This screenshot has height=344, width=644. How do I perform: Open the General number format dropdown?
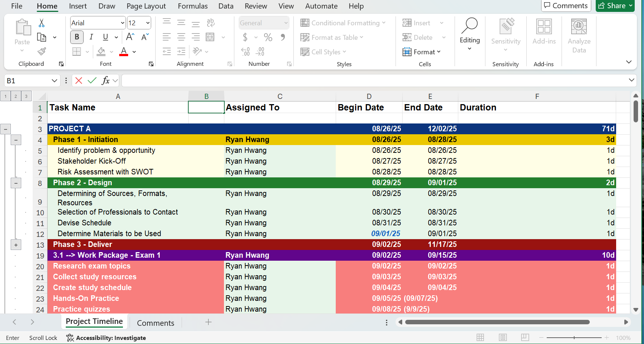click(x=287, y=23)
